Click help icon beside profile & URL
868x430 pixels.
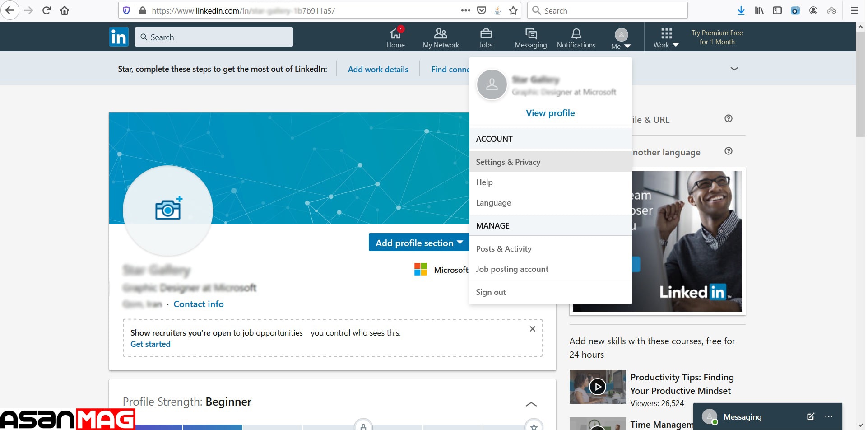tap(729, 118)
